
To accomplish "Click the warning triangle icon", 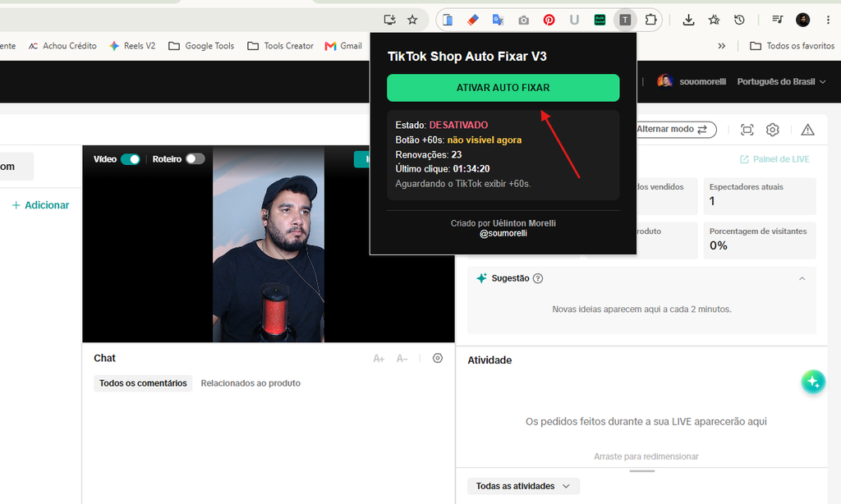I will coord(807,129).
